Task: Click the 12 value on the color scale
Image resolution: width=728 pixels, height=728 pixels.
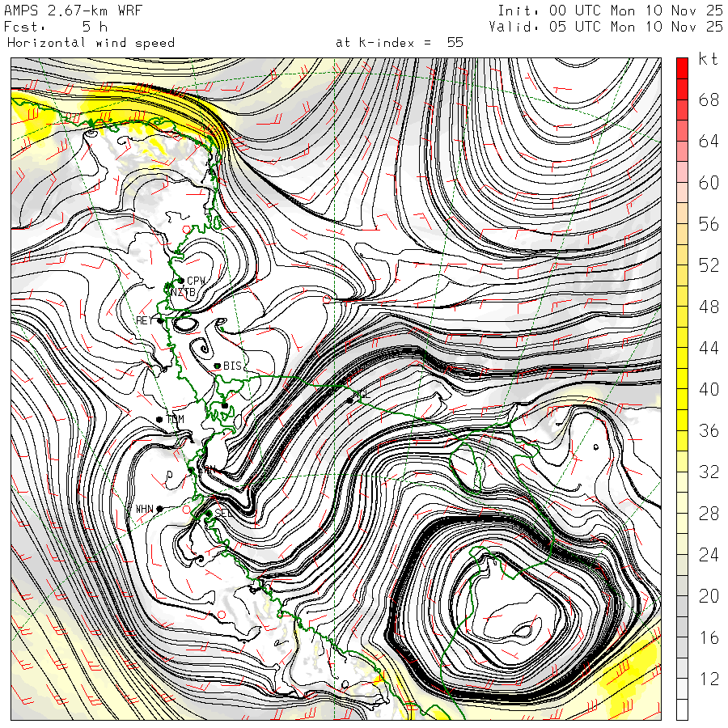Action: click(709, 679)
